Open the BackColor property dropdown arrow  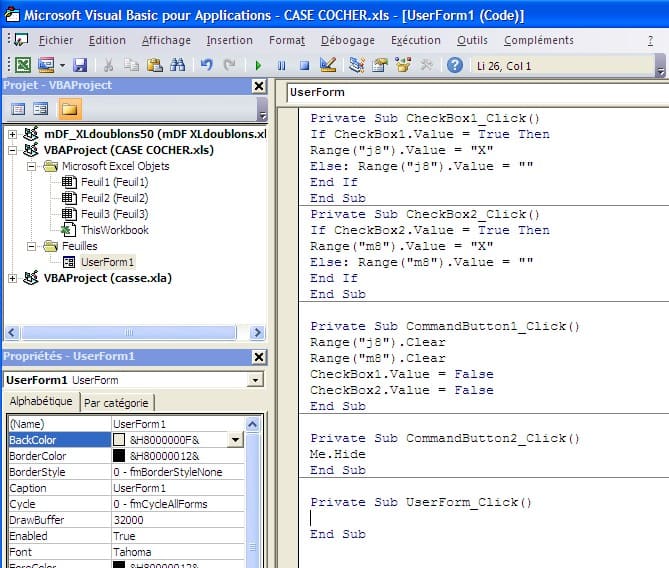click(236, 440)
